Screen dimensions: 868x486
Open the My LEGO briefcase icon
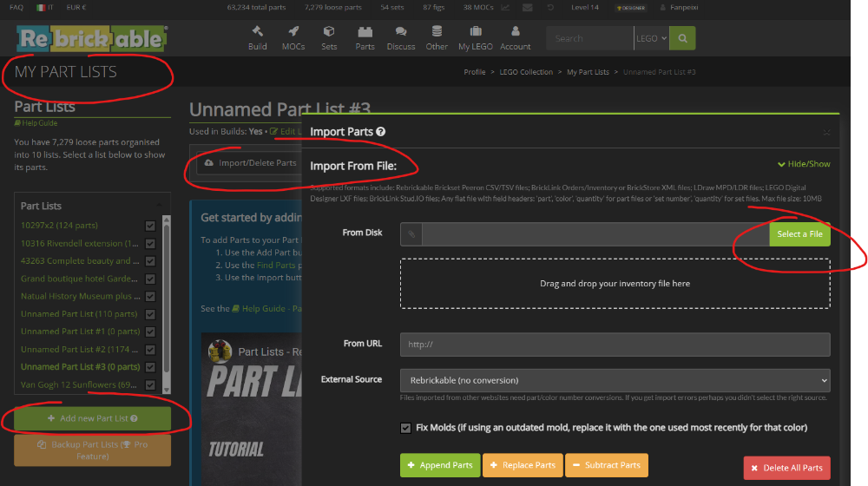(476, 31)
